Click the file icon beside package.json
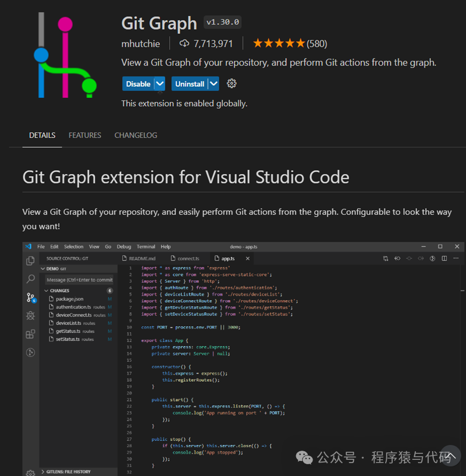This screenshot has width=466, height=476. (51, 299)
